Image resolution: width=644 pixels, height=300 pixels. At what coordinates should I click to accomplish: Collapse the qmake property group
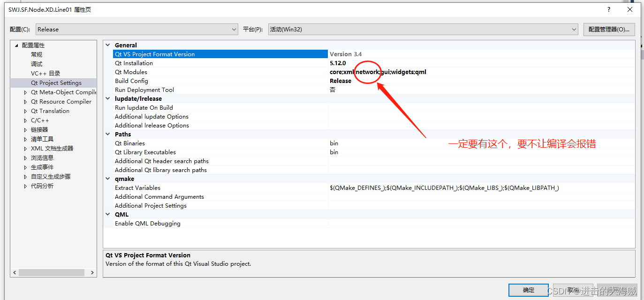[108, 179]
